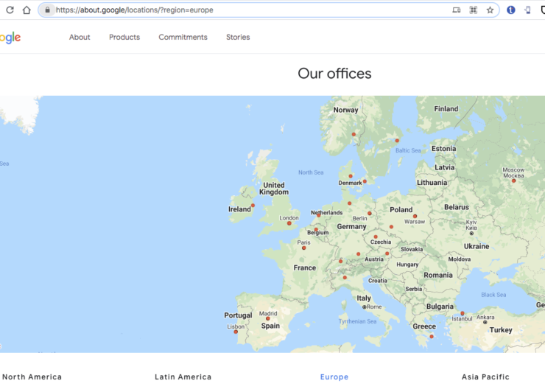The width and height of the screenshot is (545, 392).
Task: Go to the Commitments section
Action: 183,38
